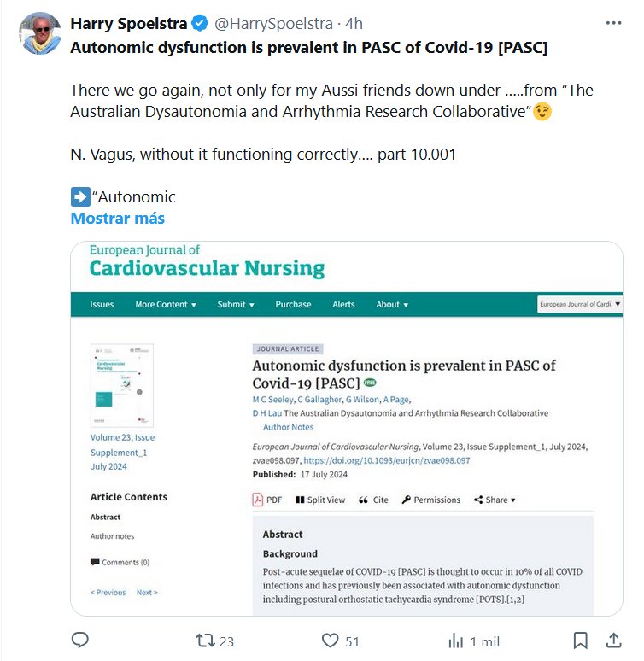Select the Alerts menu item
This screenshot has width=644, height=661.
tap(343, 305)
